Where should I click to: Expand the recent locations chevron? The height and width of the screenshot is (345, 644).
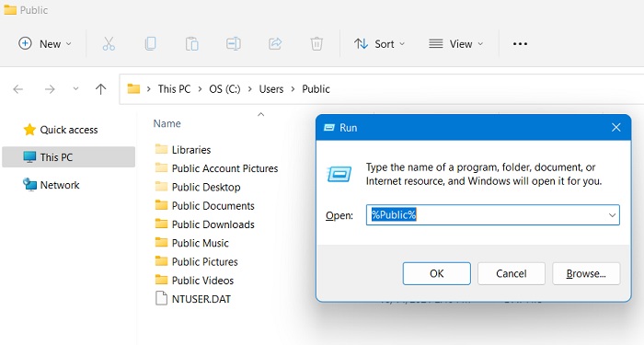75,88
